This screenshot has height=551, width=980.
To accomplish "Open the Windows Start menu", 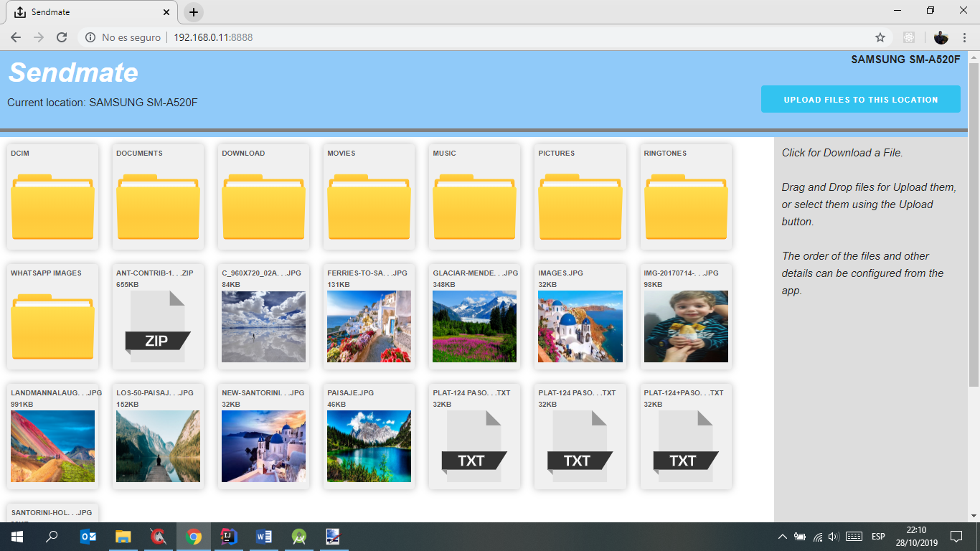I will point(17,537).
